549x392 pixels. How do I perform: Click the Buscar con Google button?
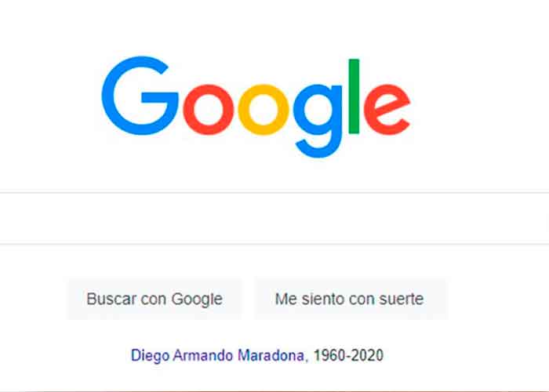[x=155, y=299]
